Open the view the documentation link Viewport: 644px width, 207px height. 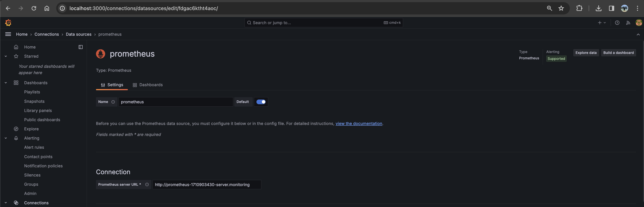point(359,124)
